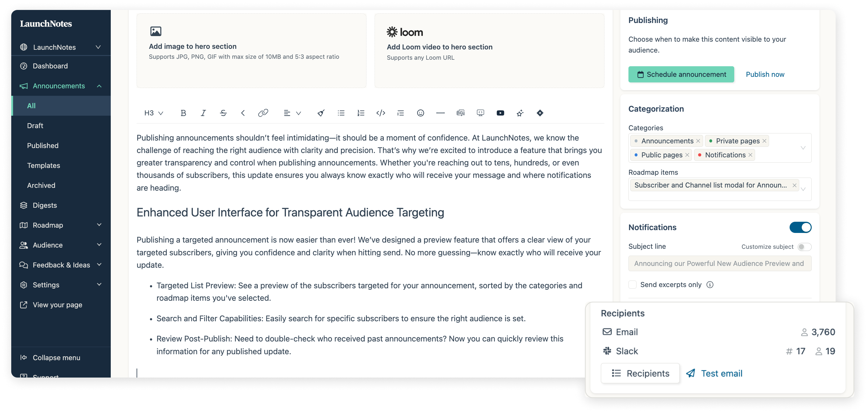Image resolution: width=868 pixels, height=413 pixels.
Task: Click the LaunchNotes logo in the sidebar
Action: [x=46, y=24]
